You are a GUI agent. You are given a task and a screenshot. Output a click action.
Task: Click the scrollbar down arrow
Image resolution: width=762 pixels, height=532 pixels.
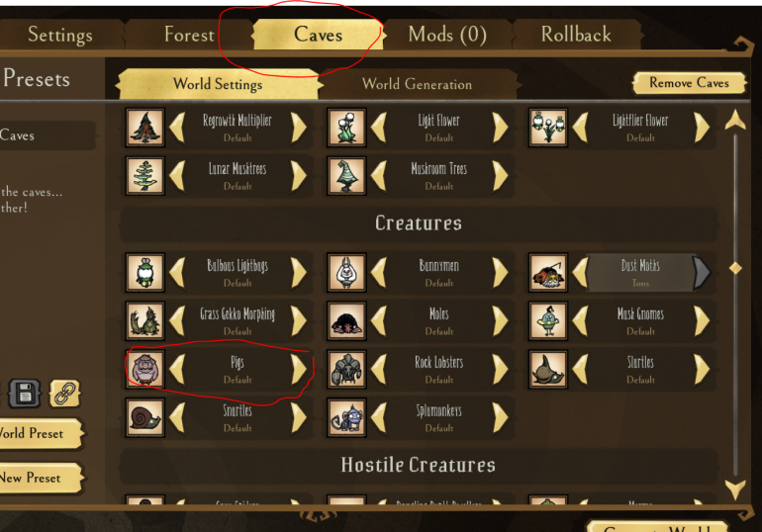(735, 489)
